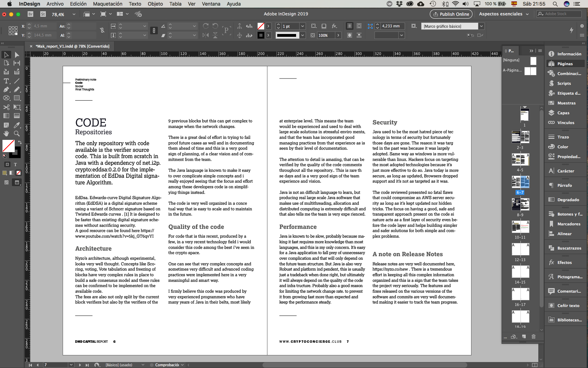The height and width of the screenshot is (368, 588).
Task: Apply None to selected object
Action: coord(19,173)
